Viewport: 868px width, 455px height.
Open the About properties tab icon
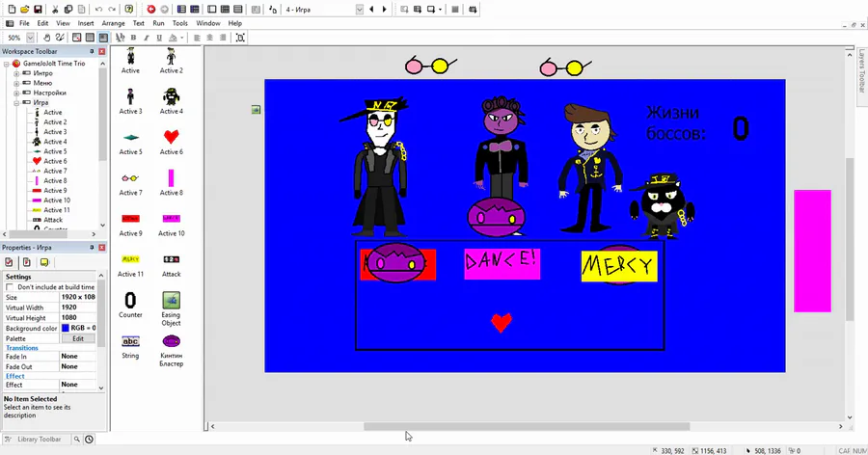pos(44,262)
